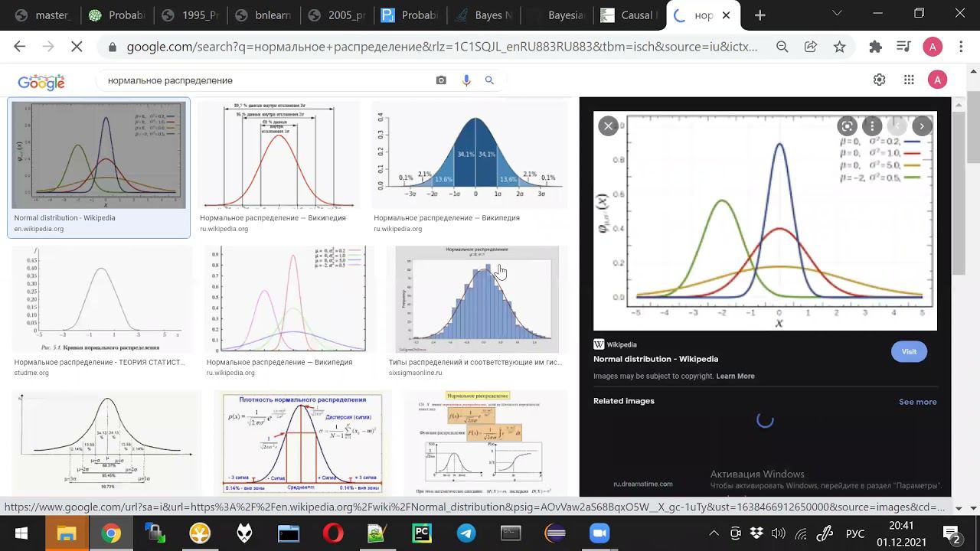Click the Wikipedia source label in preview
980x551 pixels.
(x=621, y=344)
